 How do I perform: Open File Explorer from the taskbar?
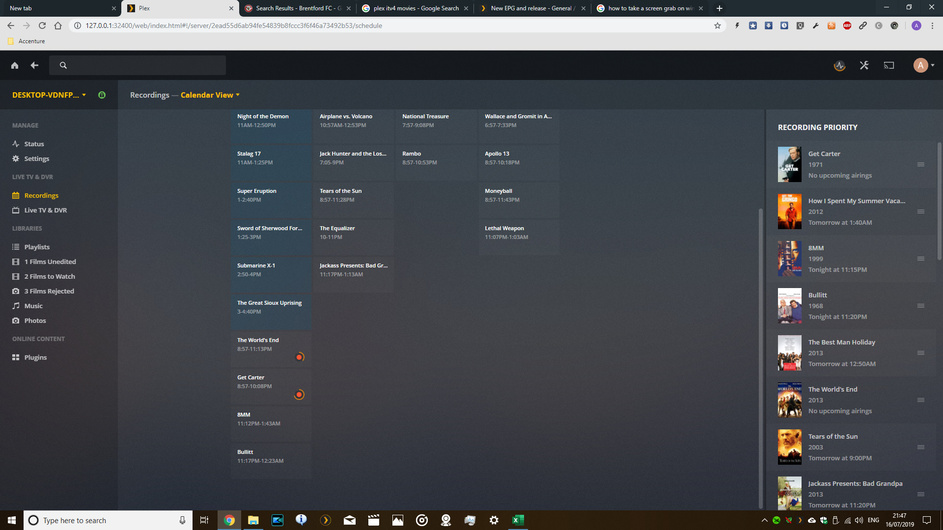(x=253, y=520)
